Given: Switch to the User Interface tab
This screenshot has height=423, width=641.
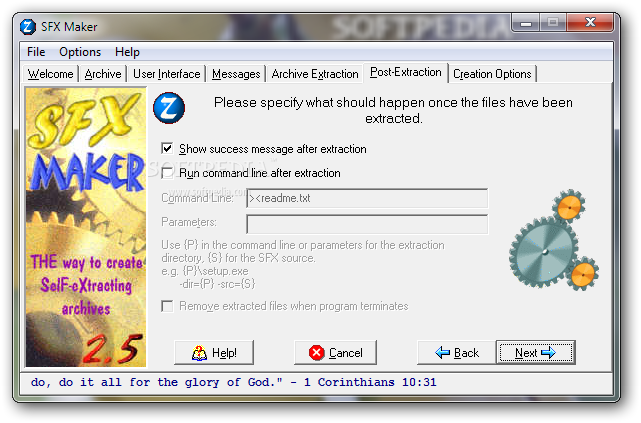Looking at the screenshot, I should click(x=166, y=74).
